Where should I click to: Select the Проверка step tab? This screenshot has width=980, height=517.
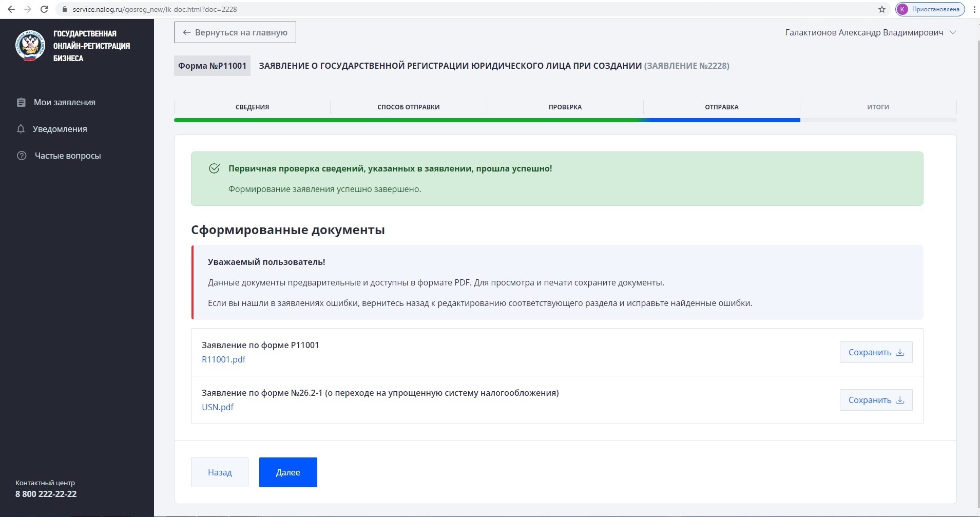click(565, 107)
